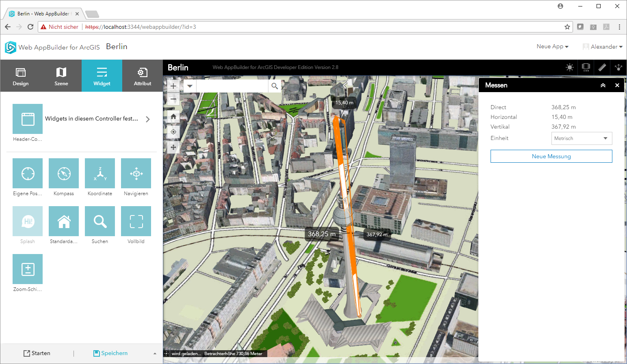Click the Header-Controller widget tile
This screenshot has height=364, width=627.
(28, 119)
